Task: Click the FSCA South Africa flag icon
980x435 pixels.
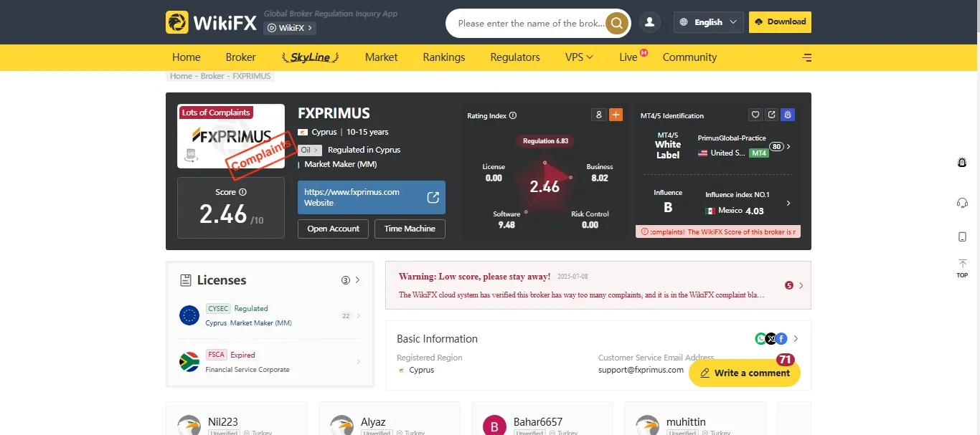Action: (x=189, y=362)
